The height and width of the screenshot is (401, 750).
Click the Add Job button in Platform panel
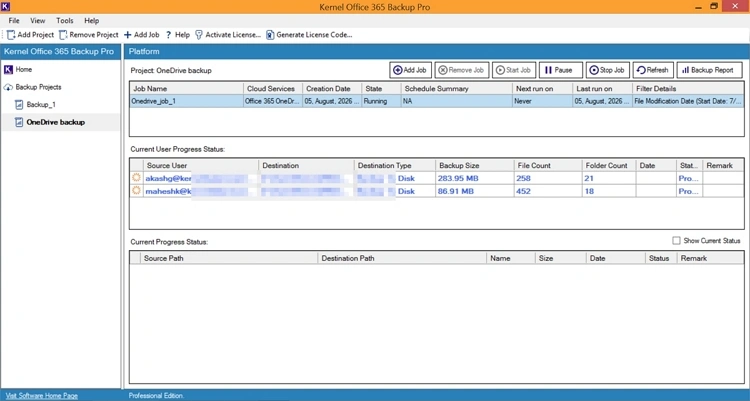tap(410, 70)
